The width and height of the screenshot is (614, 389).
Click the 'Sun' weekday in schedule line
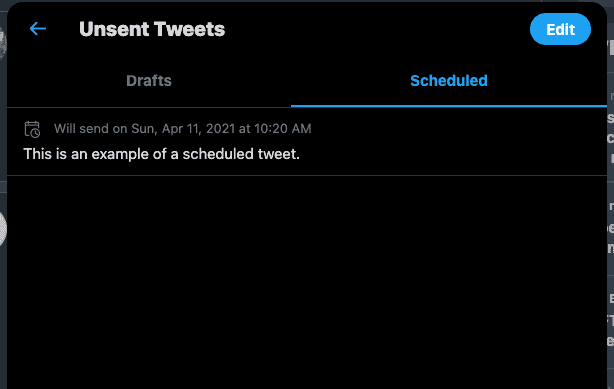(142, 128)
